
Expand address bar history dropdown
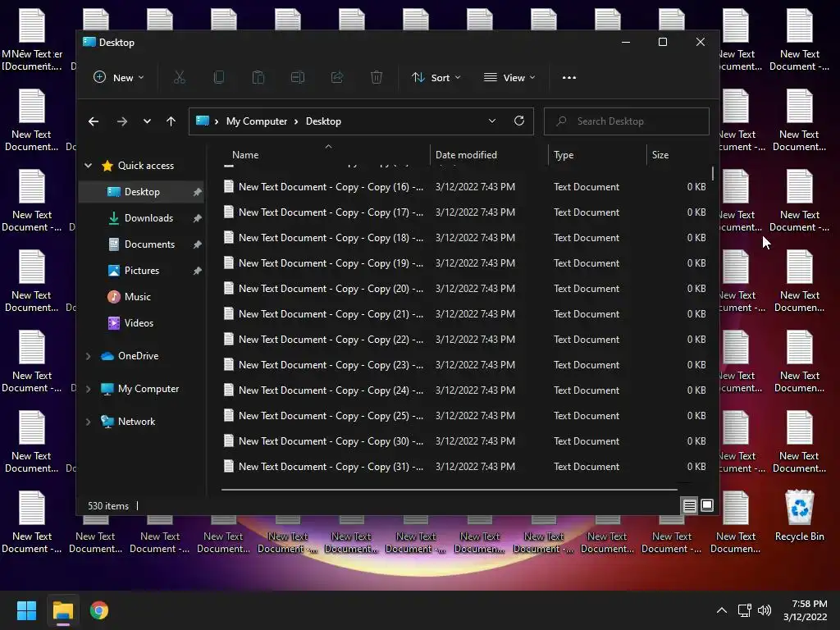[x=492, y=121]
